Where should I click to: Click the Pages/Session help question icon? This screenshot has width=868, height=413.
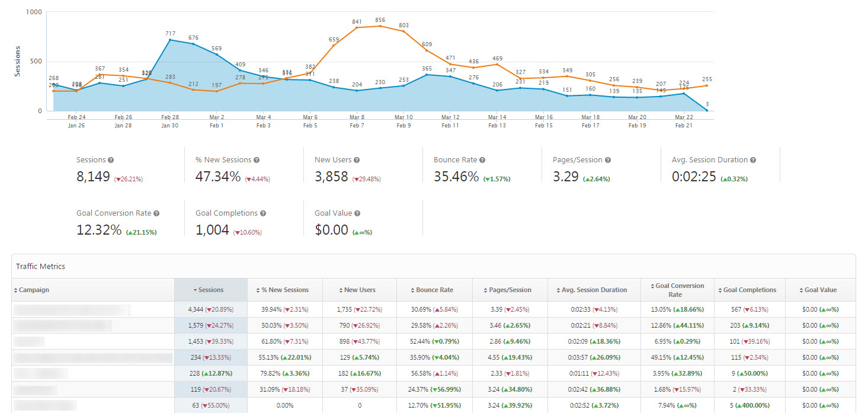point(608,160)
